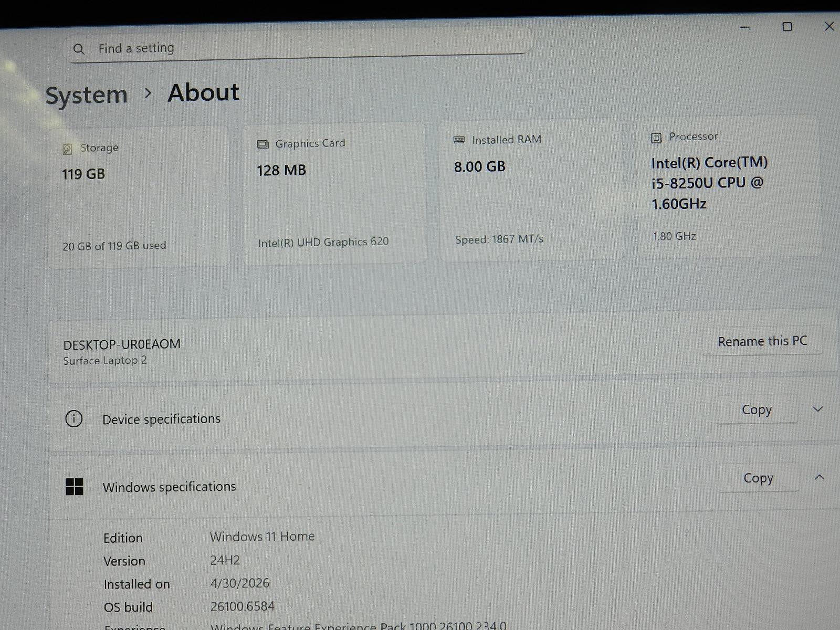Click the Graphics Card icon
840x630 pixels.
point(262,144)
